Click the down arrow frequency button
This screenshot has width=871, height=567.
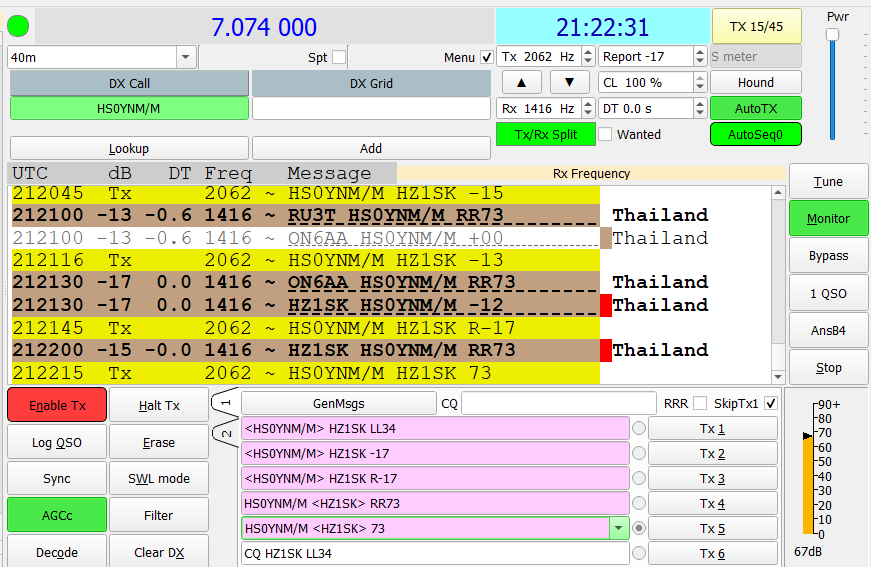coord(569,83)
